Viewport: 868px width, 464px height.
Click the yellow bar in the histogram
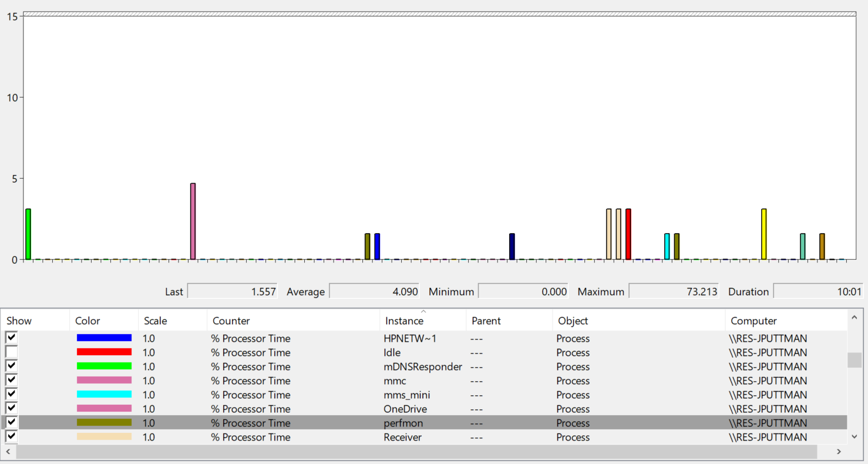click(763, 234)
